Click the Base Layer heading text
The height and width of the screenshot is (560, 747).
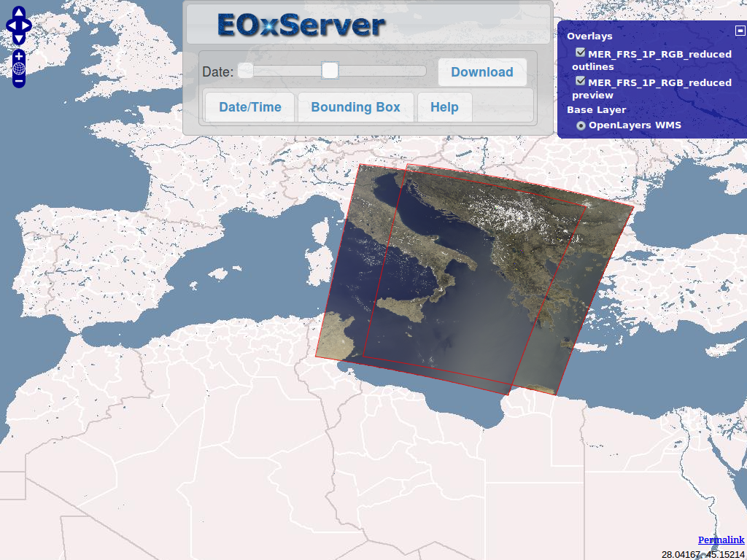[596, 110]
